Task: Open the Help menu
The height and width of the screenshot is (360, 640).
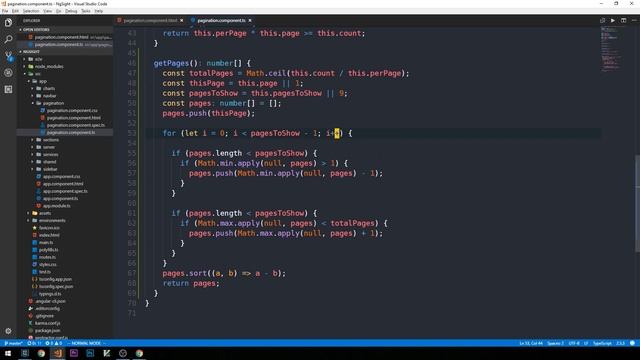Action: [99, 11]
